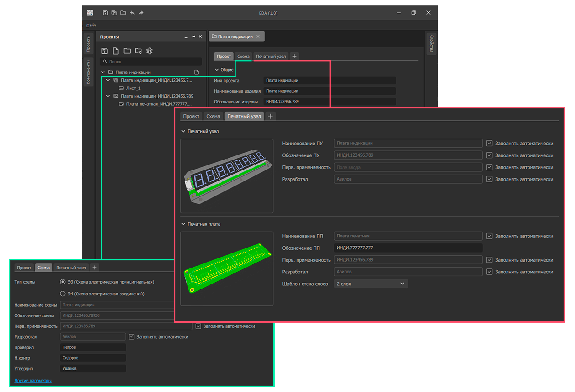Click the redo arrow in title bar
This screenshot has height=392, width=575.
141,13
